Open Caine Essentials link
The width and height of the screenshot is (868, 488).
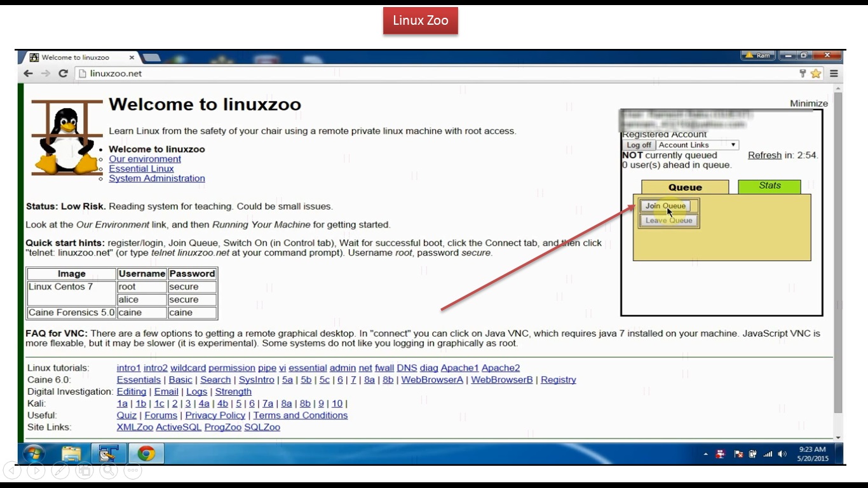(139, 380)
